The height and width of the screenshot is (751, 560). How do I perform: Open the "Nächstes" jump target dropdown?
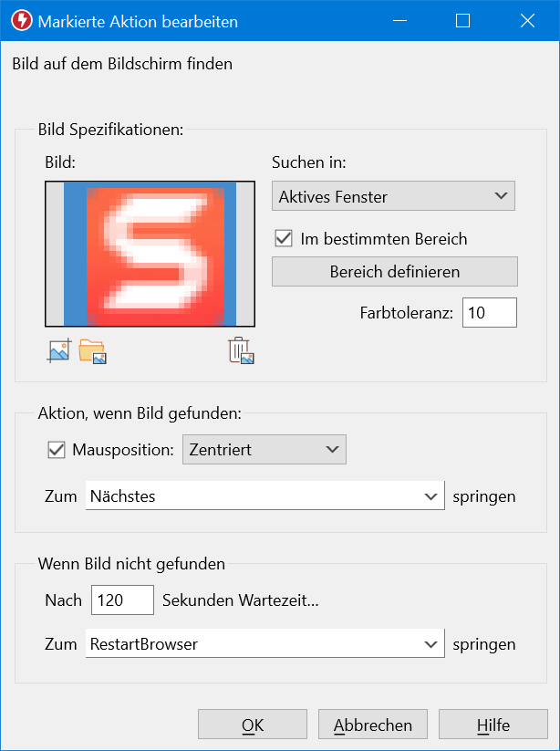coord(264,497)
